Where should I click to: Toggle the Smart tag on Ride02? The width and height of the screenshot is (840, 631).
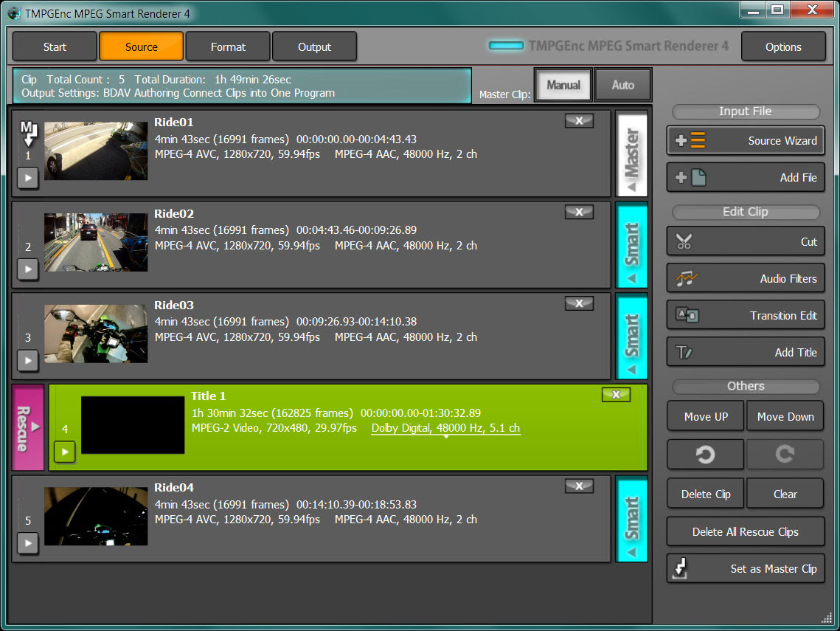631,246
